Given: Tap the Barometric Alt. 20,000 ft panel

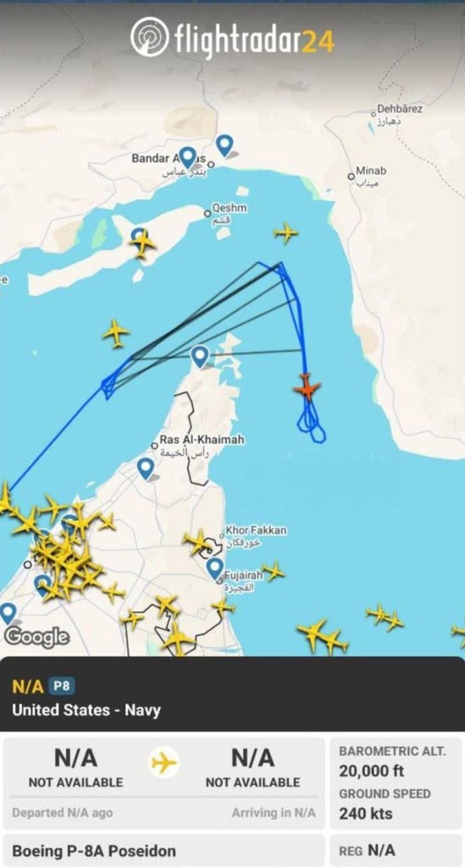Looking at the screenshot, I should click(x=396, y=761).
